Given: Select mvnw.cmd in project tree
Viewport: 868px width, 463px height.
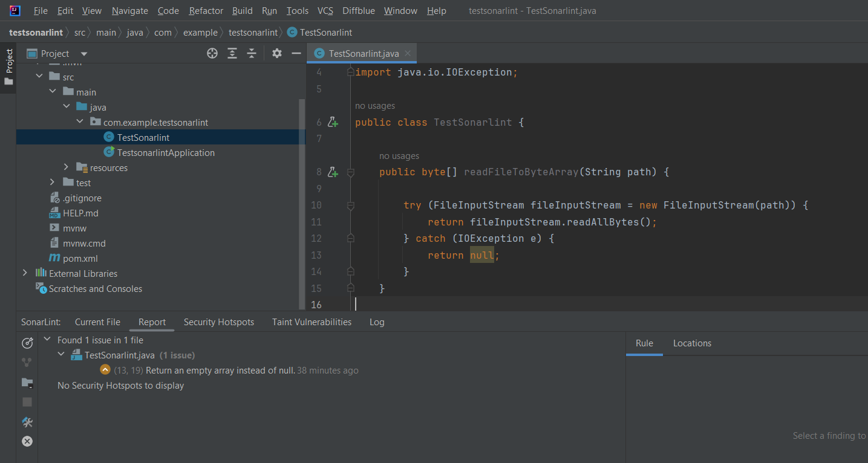Looking at the screenshot, I should [84, 244].
